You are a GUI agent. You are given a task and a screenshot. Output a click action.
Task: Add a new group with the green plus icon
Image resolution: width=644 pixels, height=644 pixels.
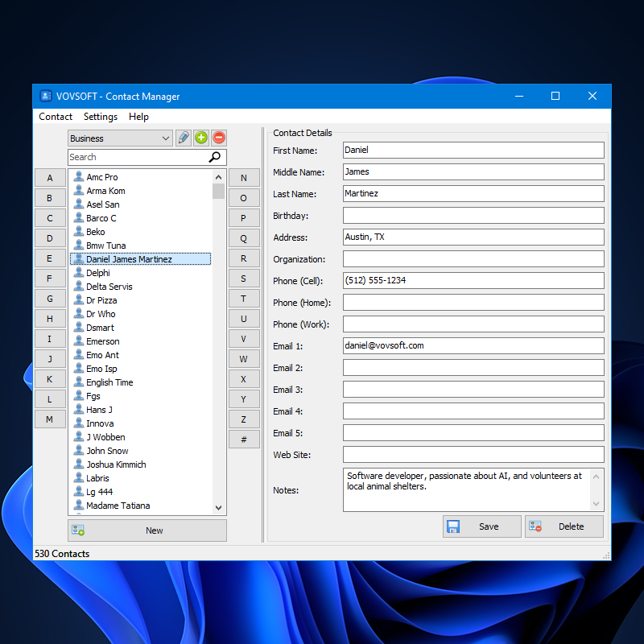pos(200,138)
